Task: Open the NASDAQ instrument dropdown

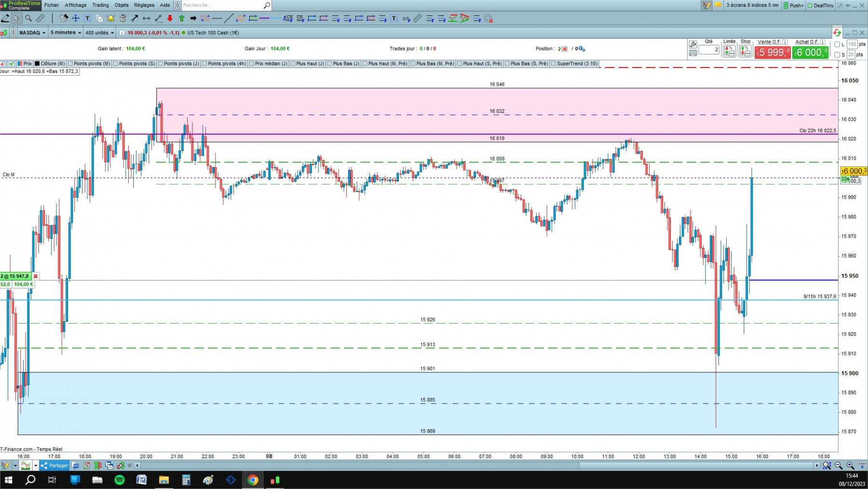Action: pyautogui.click(x=33, y=33)
